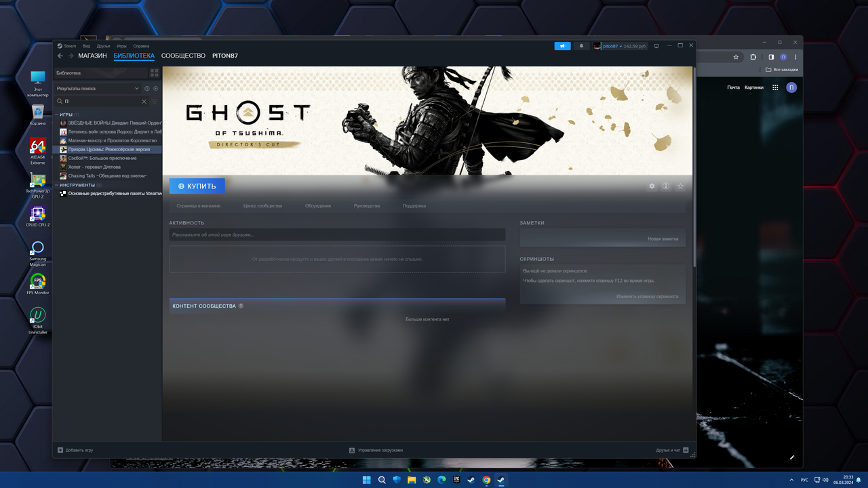
Task: Open TechPowerUp GPU-Z desktop icon
Action: (x=38, y=185)
